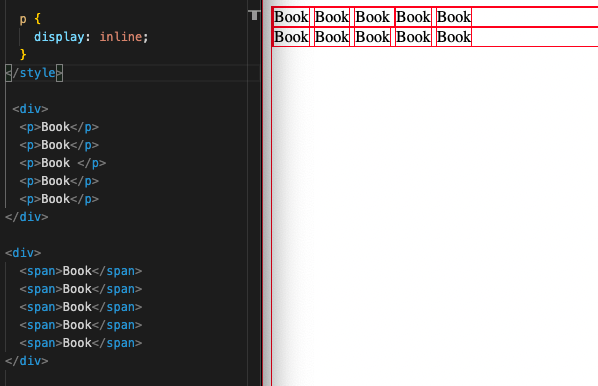The image size is (598, 386).
Task: Click the "inline" value in the CSS
Action: [121, 37]
